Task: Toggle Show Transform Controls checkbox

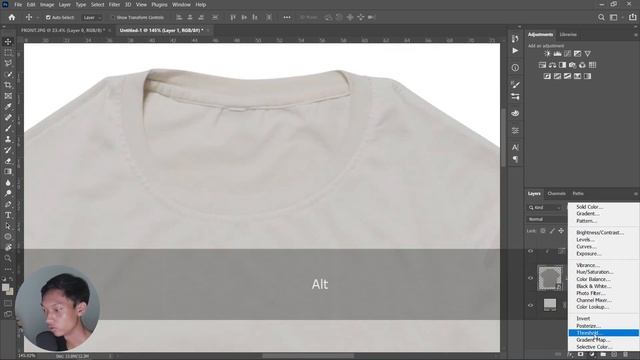Action: (x=113, y=18)
